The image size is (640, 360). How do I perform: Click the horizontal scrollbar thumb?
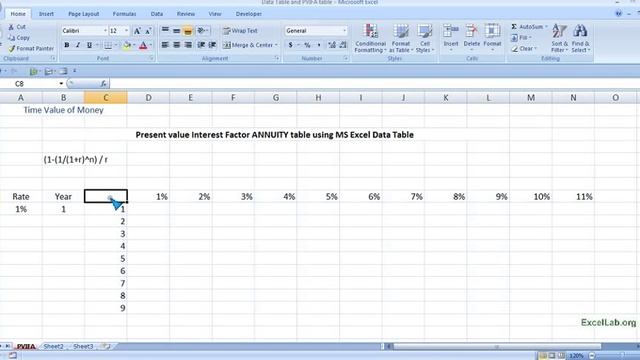497,347
